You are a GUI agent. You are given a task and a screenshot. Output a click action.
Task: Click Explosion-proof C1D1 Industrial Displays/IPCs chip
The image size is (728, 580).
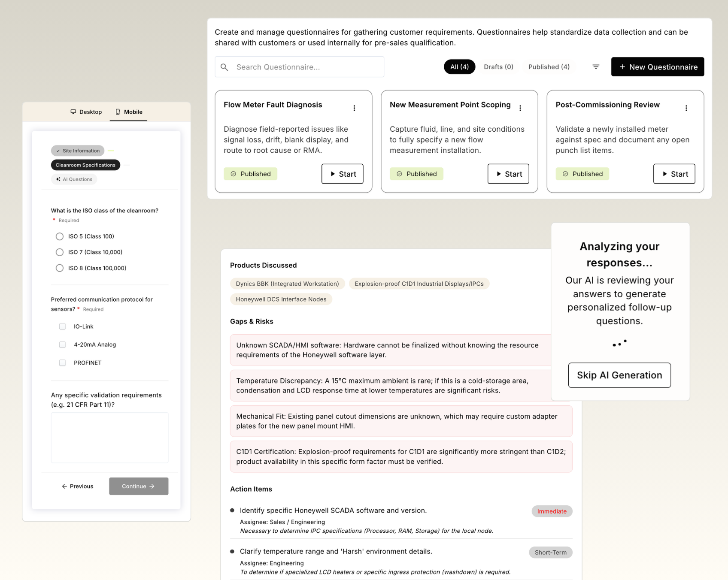coord(419,284)
